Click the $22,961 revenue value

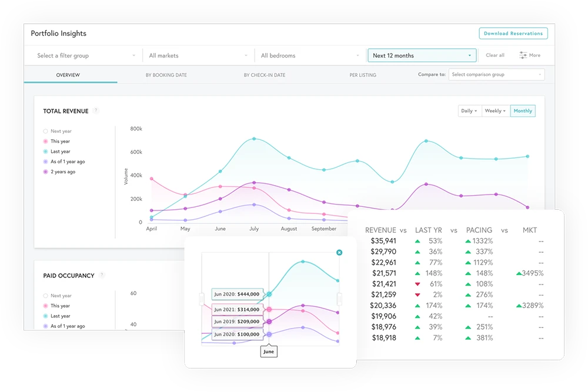[x=383, y=262]
